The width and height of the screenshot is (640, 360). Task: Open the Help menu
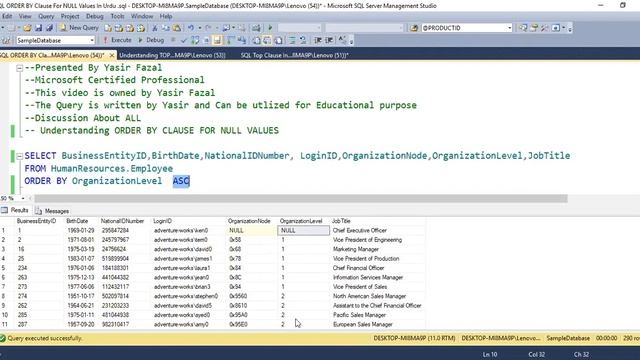(x=166, y=16)
